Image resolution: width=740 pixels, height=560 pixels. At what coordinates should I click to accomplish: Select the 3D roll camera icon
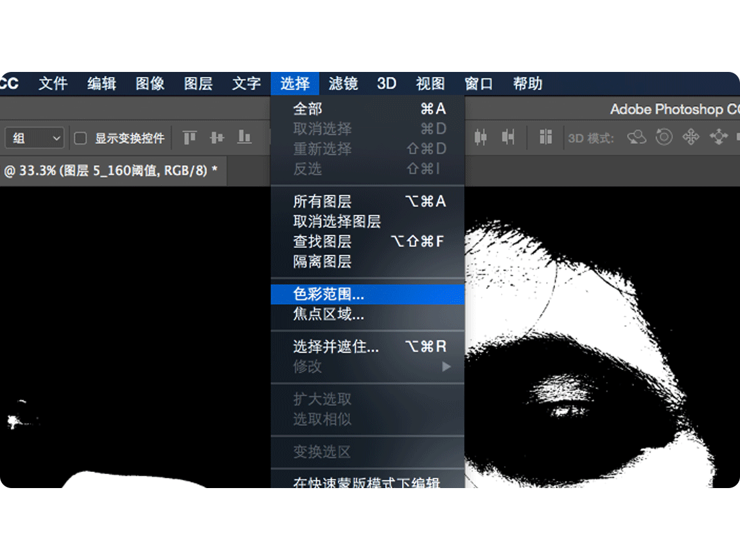[664, 137]
